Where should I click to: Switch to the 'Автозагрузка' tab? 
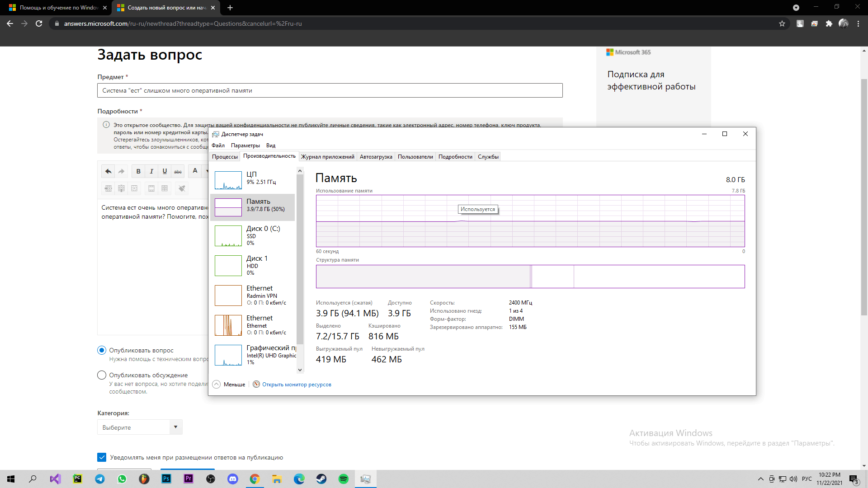(376, 157)
